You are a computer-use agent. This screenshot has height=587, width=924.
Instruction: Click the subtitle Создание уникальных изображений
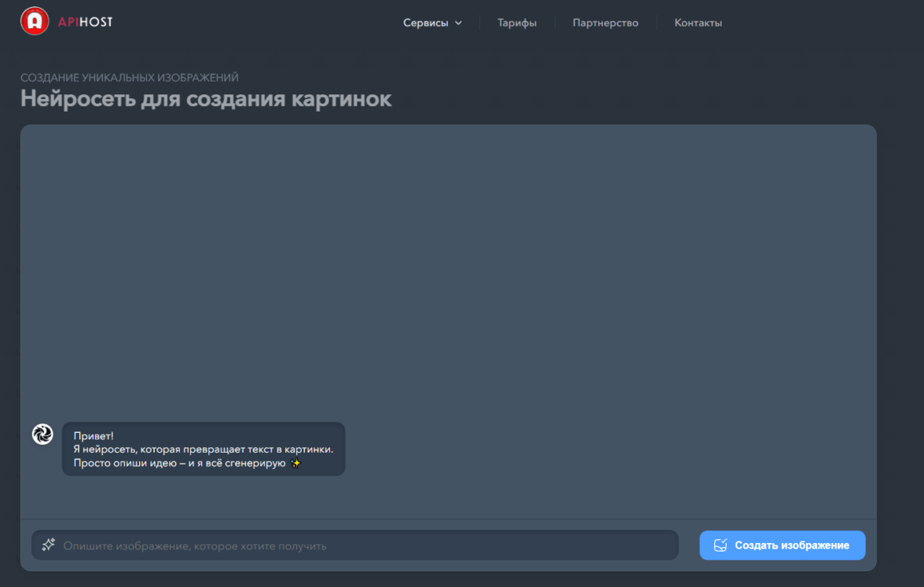click(x=130, y=78)
